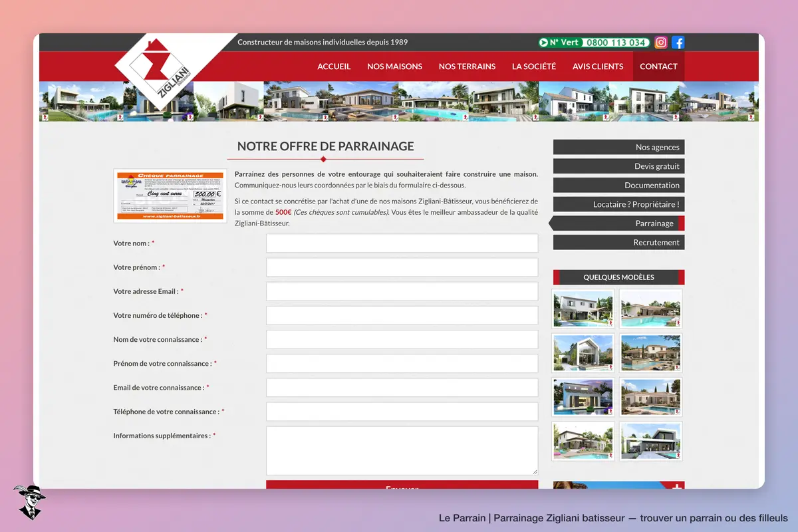Open the LA SOCIÉTÉ menu
Viewport: 798px width, 532px height.
(534, 66)
